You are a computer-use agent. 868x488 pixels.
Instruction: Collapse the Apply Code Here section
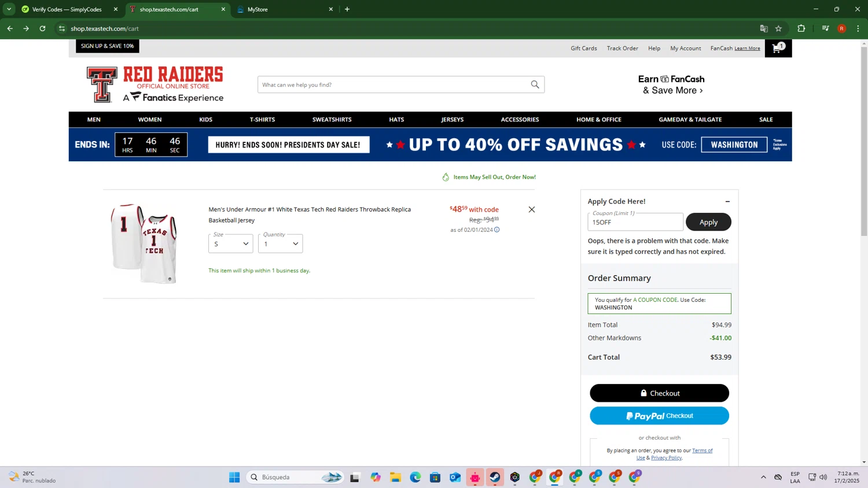(x=727, y=201)
